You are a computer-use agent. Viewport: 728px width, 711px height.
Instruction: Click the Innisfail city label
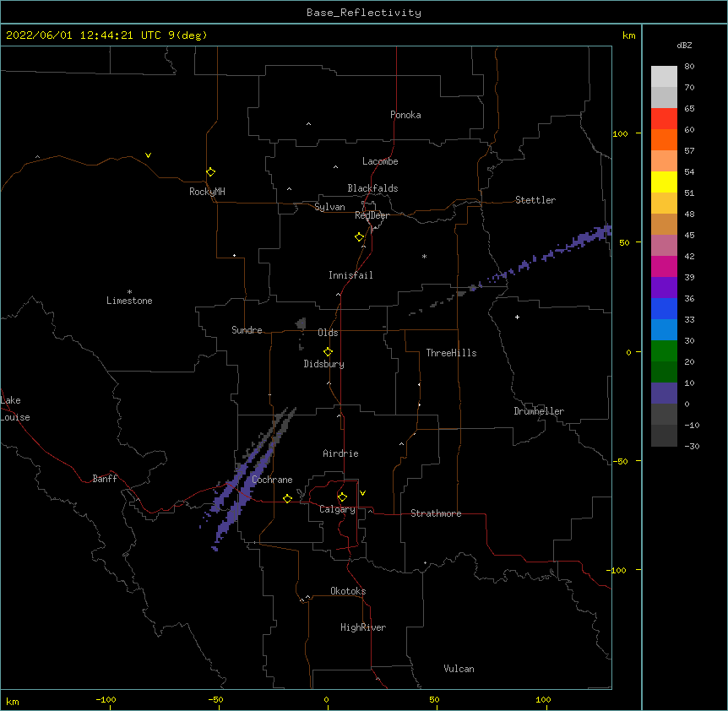coord(350,275)
